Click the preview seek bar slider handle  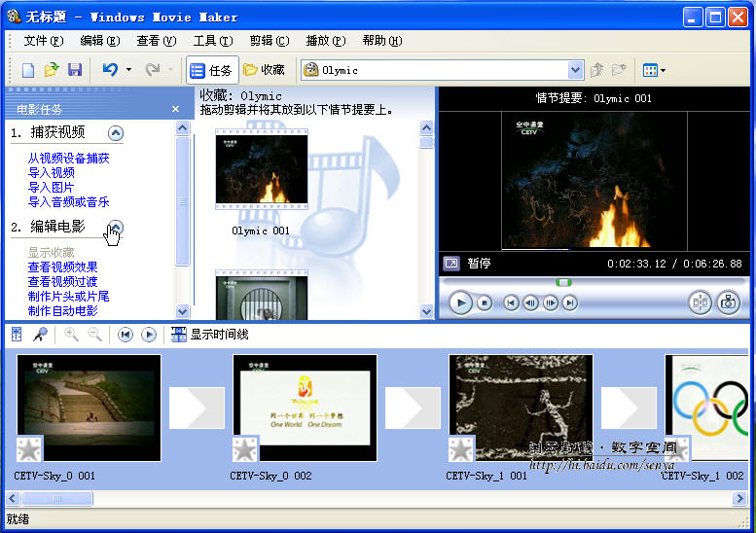(x=563, y=282)
